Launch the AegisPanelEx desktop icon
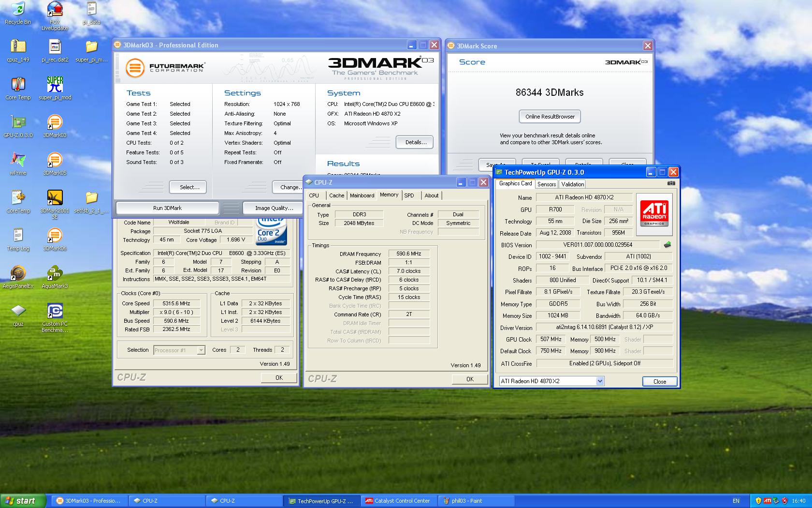812x508 pixels. pyautogui.click(x=18, y=277)
